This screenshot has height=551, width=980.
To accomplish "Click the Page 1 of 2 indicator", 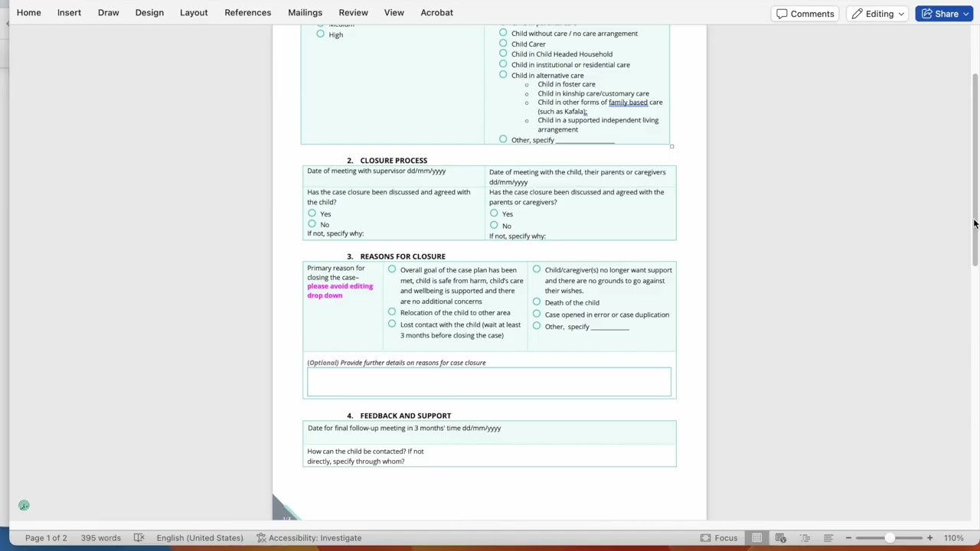I will click(x=46, y=538).
